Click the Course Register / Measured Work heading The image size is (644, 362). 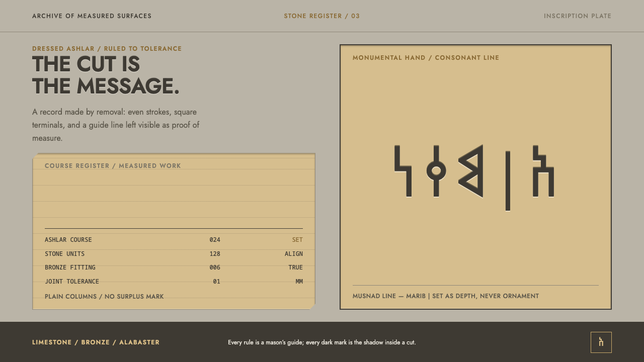tap(113, 166)
